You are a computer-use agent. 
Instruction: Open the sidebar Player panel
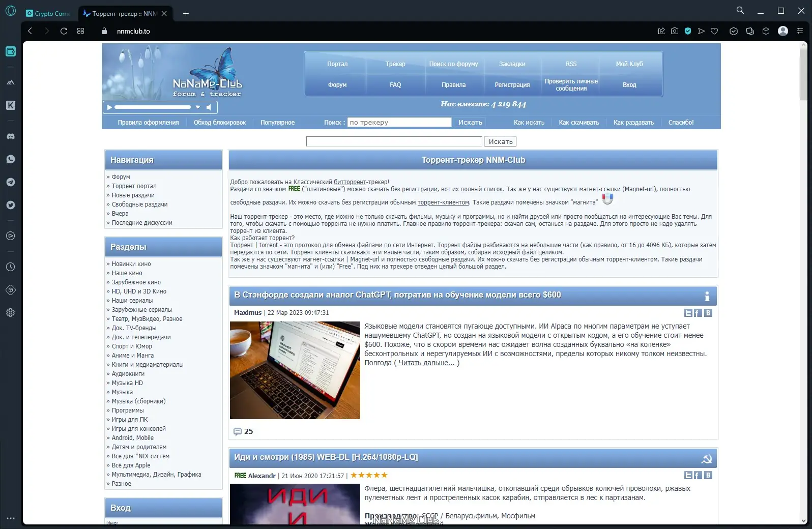[10, 236]
